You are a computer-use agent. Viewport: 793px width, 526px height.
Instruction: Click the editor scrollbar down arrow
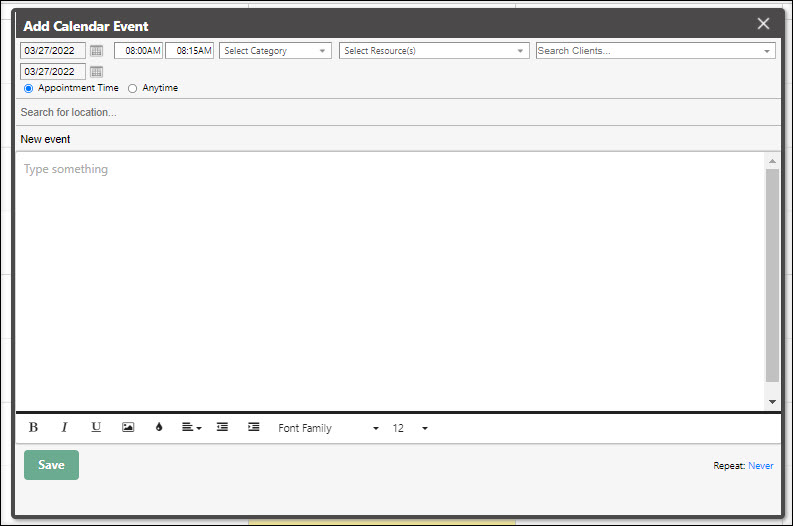click(x=772, y=402)
